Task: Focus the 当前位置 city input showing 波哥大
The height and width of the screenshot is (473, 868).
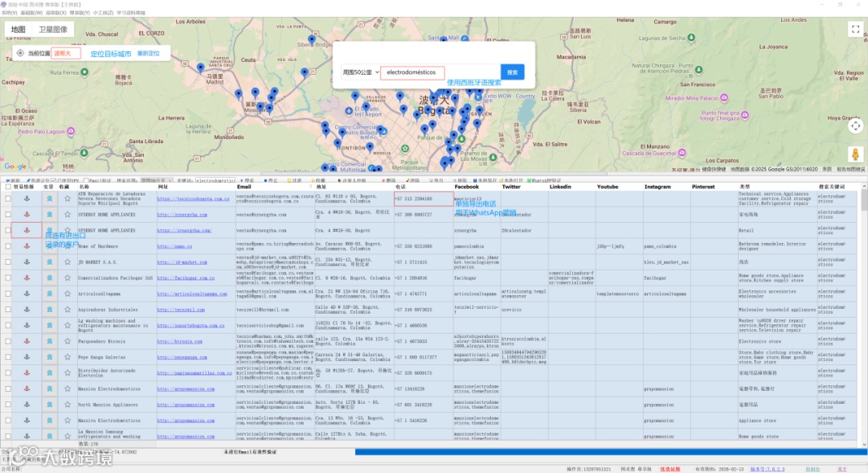Action: 65,53
